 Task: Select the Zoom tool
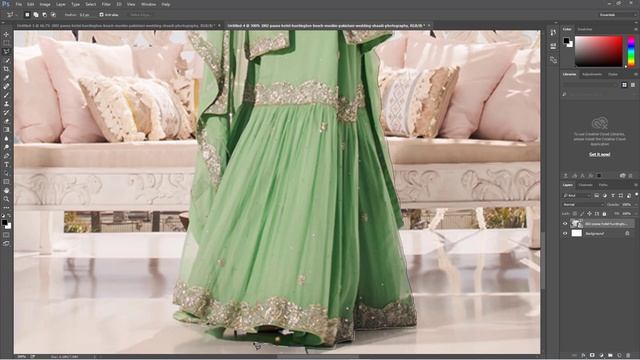pos(6,199)
